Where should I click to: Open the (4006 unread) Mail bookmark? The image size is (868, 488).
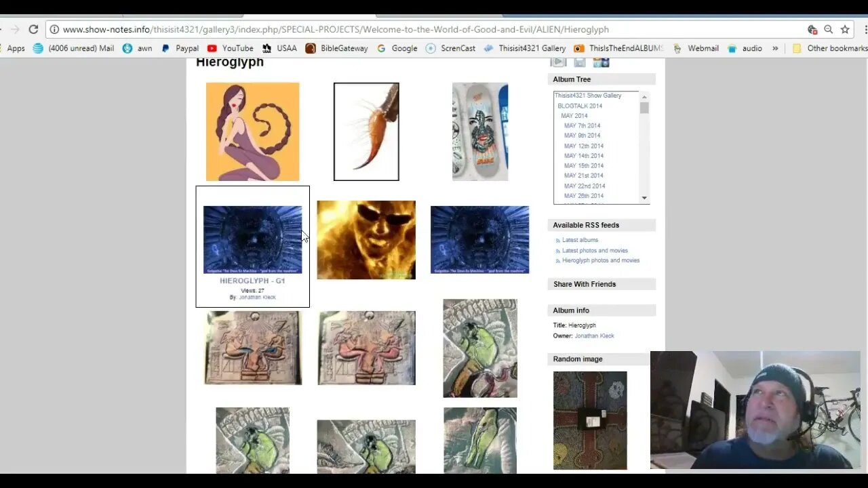(73, 48)
